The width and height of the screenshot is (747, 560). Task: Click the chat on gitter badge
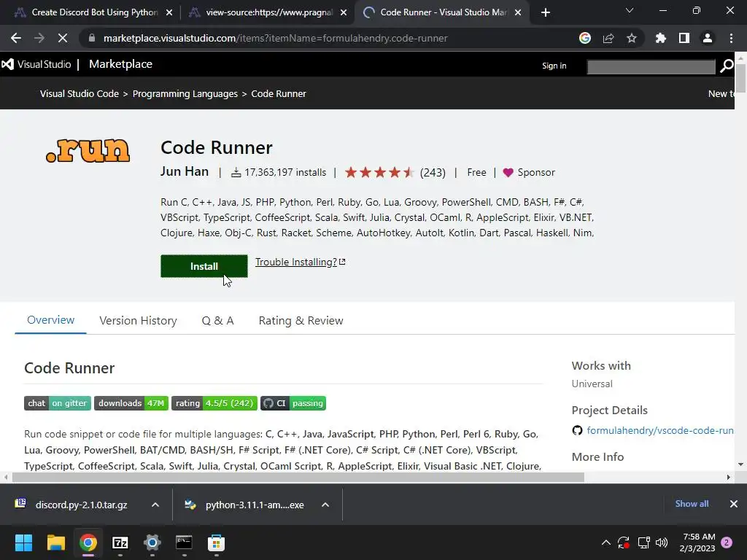[x=58, y=403]
